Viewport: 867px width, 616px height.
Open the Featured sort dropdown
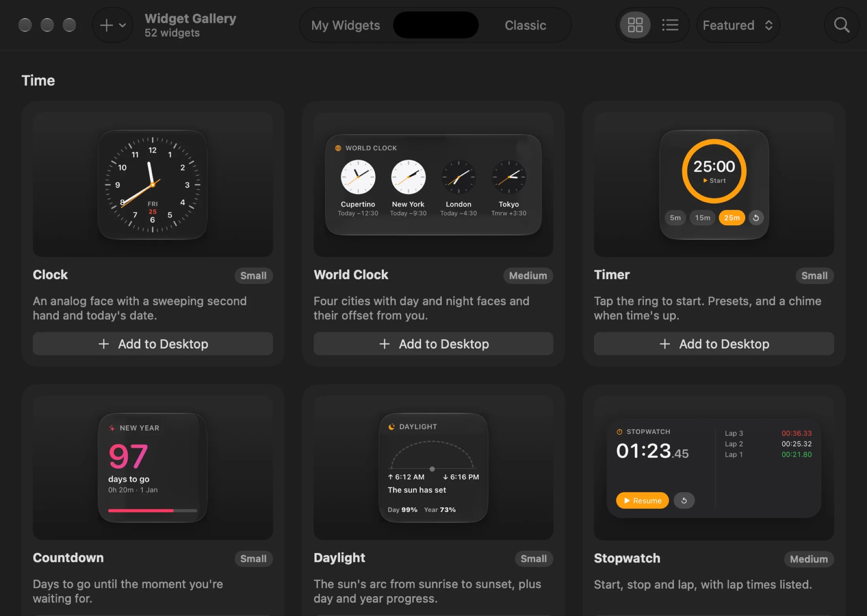738,25
